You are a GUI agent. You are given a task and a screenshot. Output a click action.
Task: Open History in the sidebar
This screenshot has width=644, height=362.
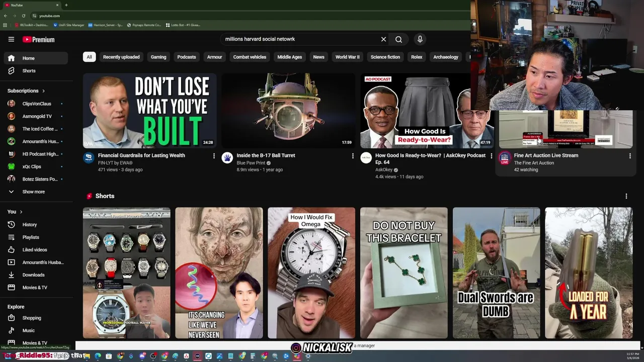tap(36, 225)
